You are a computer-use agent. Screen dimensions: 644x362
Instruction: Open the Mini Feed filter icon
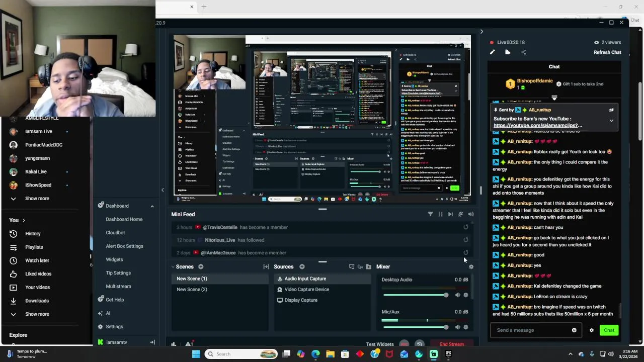coord(430,214)
